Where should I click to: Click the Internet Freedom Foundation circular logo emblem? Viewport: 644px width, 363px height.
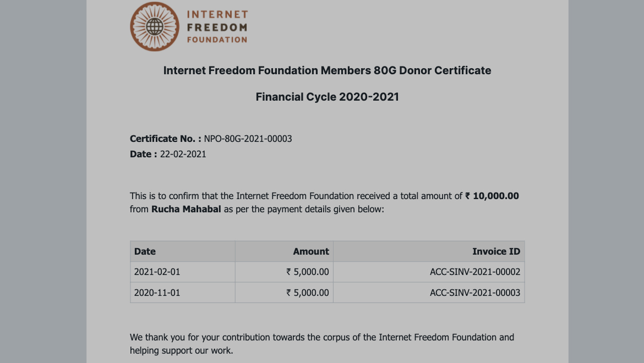(x=155, y=26)
